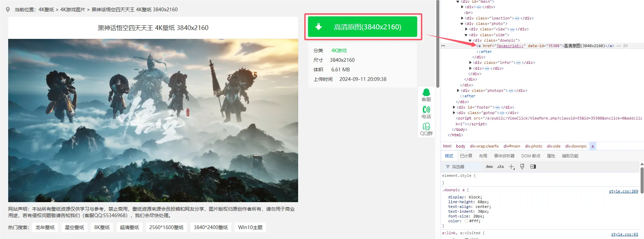
Task: Open the 4K壁纸 breadcrumb link
Action: [x=46, y=10]
